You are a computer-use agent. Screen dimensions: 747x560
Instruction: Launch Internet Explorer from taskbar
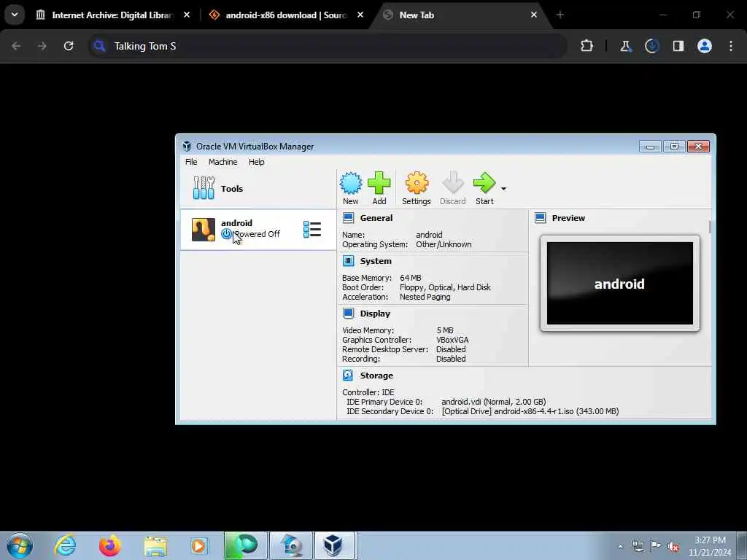pos(65,545)
